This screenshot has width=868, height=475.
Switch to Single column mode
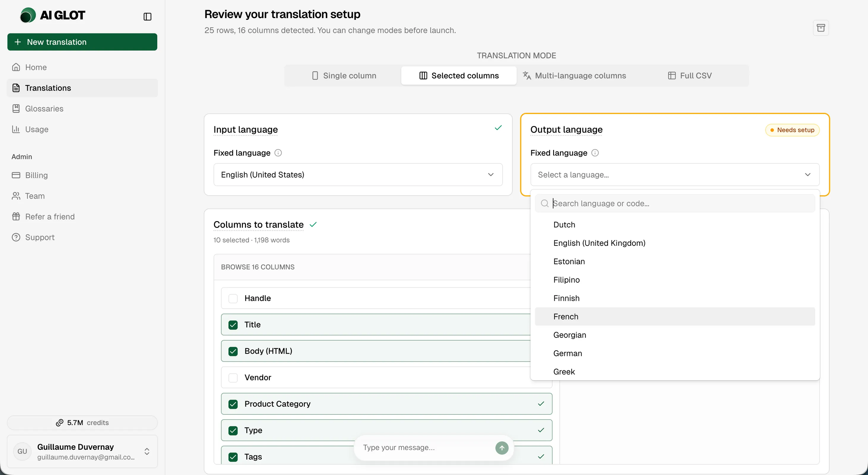pos(343,75)
